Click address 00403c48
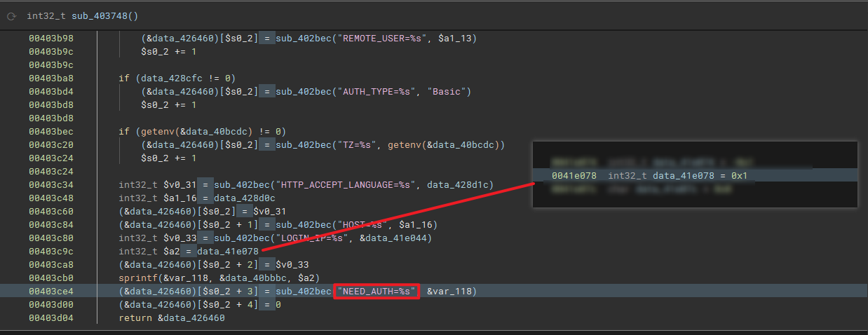Image resolution: width=868 pixels, height=335 pixels. coord(50,198)
